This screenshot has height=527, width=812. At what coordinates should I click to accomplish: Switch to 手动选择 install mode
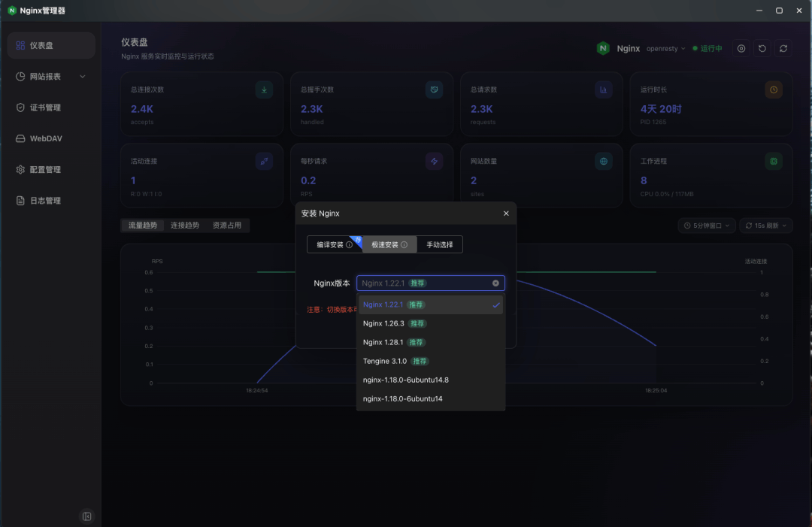(x=440, y=245)
